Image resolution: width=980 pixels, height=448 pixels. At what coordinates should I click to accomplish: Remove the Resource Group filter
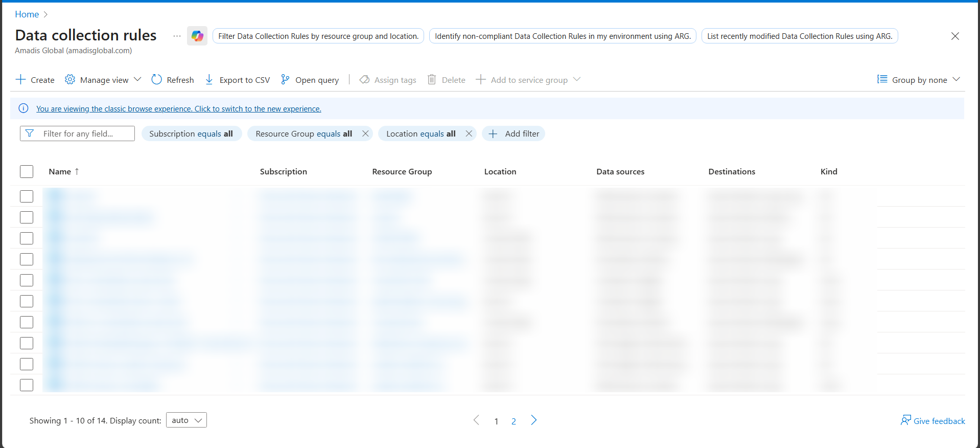click(365, 133)
